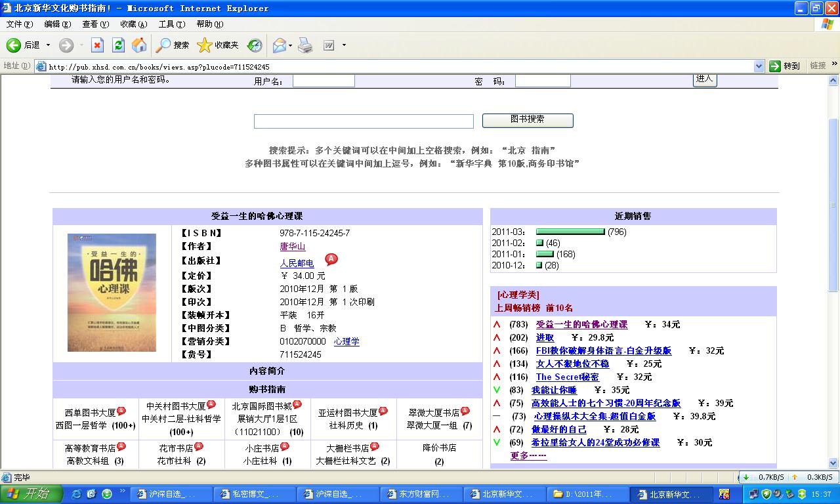Open the bestseller link 我能让你睡
The width and height of the screenshot is (840, 504).
click(x=554, y=390)
